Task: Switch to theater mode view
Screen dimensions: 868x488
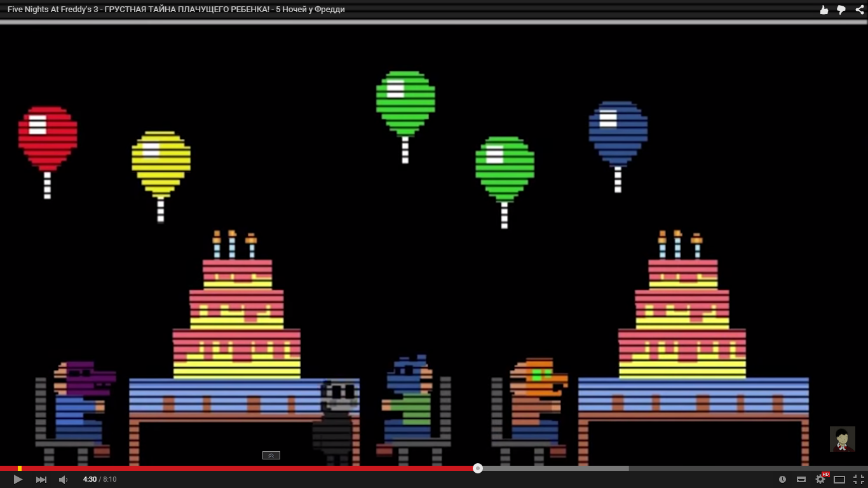Action: coord(839,480)
